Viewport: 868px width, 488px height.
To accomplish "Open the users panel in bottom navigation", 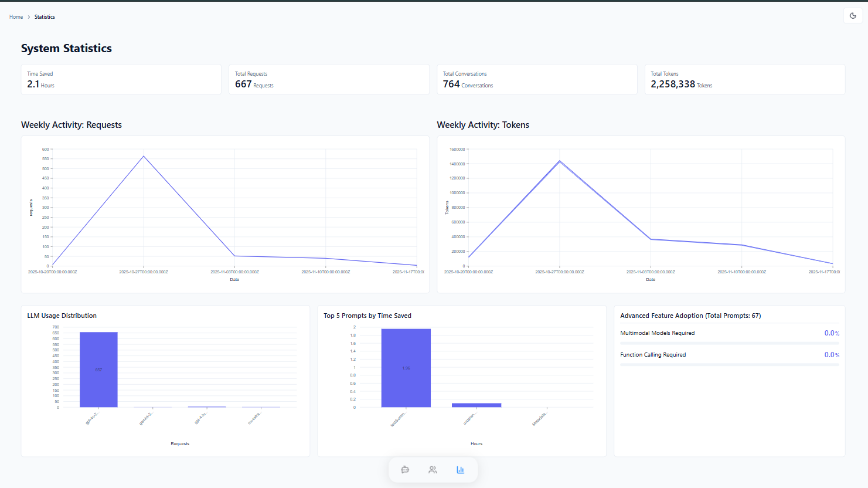I will 433,469.
